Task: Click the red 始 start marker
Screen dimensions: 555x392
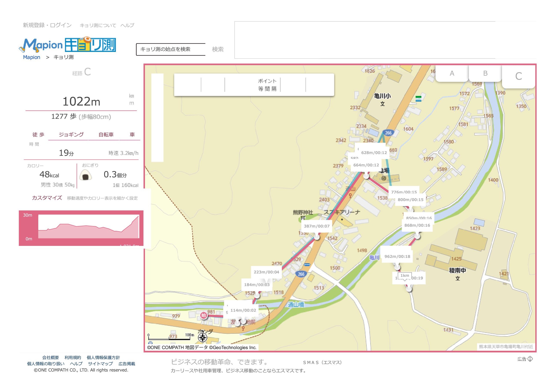Action: point(204,316)
